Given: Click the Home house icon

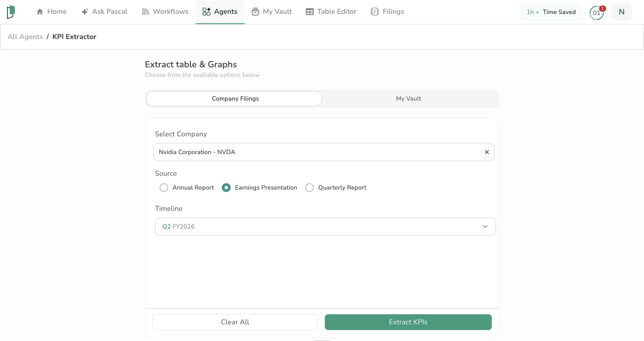Looking at the screenshot, I should [40, 12].
